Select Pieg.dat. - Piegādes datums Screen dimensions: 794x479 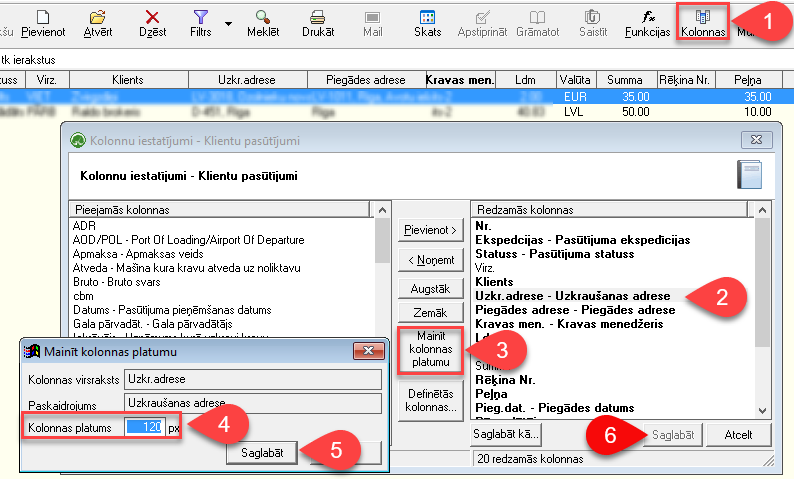click(x=554, y=408)
